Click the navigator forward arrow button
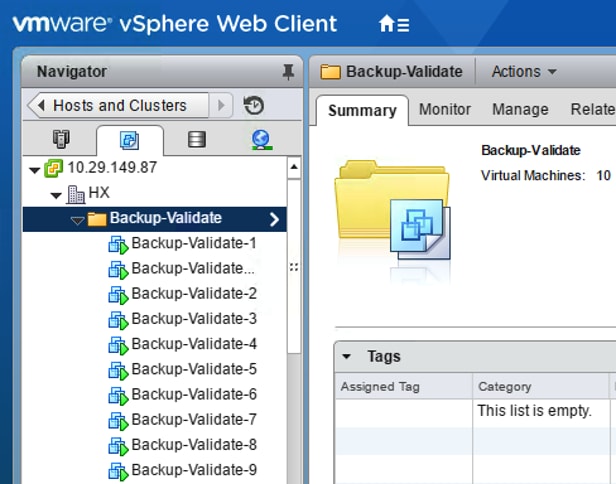Viewport: 616px width, 484px height. pyautogui.click(x=221, y=105)
